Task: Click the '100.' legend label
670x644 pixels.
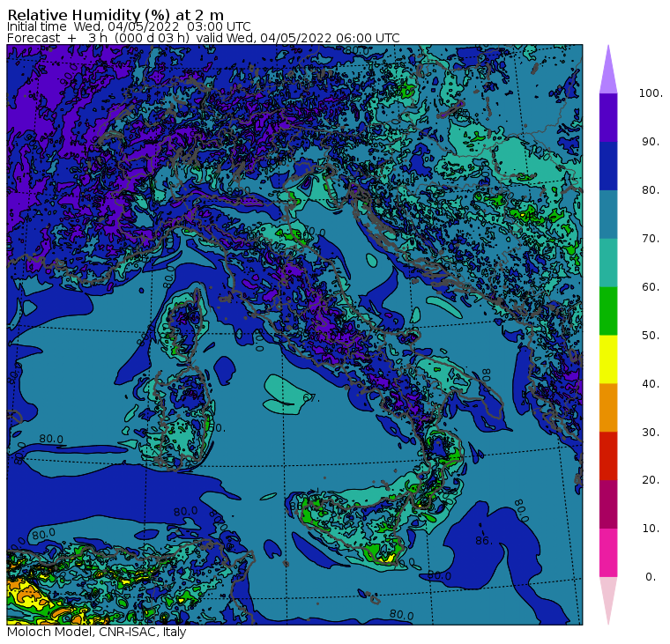Action: (x=651, y=93)
